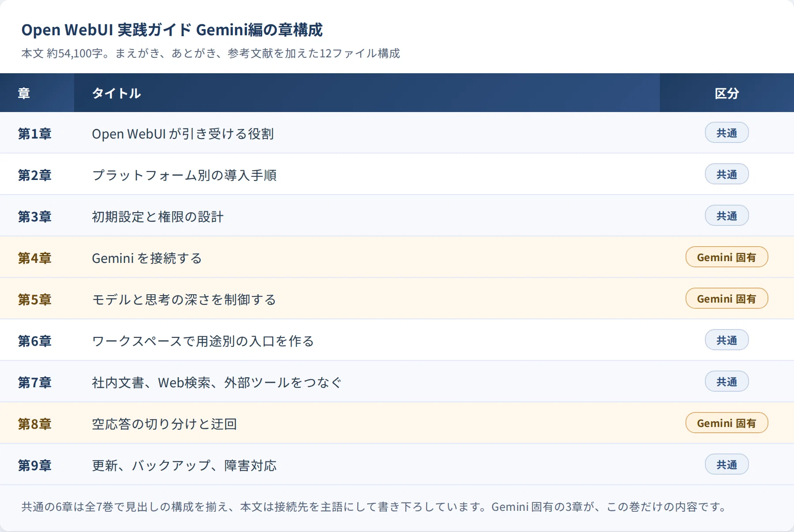Click the title "プラットフォーム別の導入手順"
This screenshot has height=532, width=794.
pos(184,175)
